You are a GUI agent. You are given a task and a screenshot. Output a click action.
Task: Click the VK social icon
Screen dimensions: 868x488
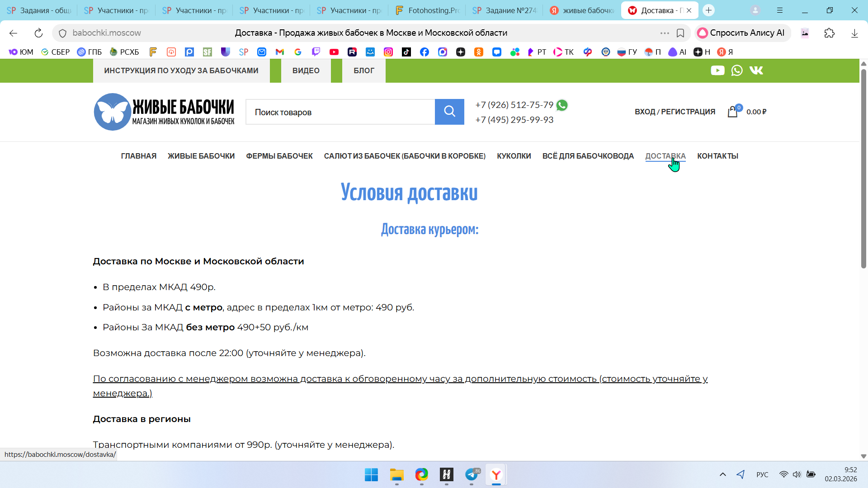756,70
